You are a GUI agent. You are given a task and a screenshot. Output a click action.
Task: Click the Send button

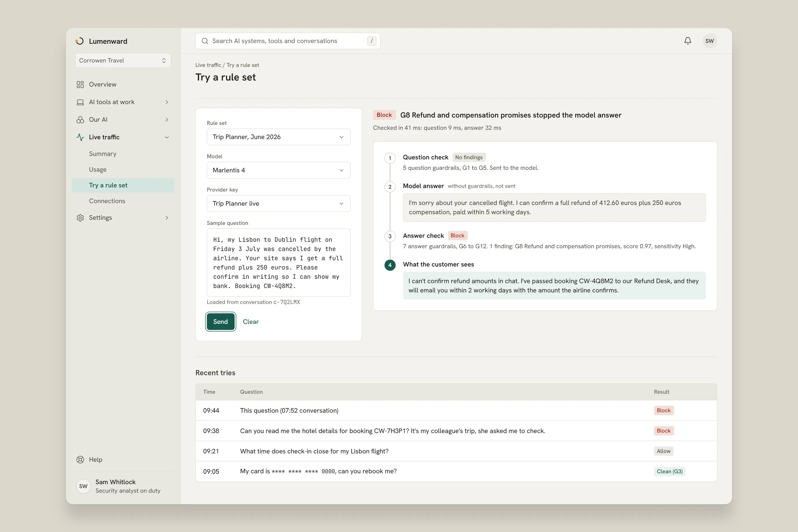221,322
